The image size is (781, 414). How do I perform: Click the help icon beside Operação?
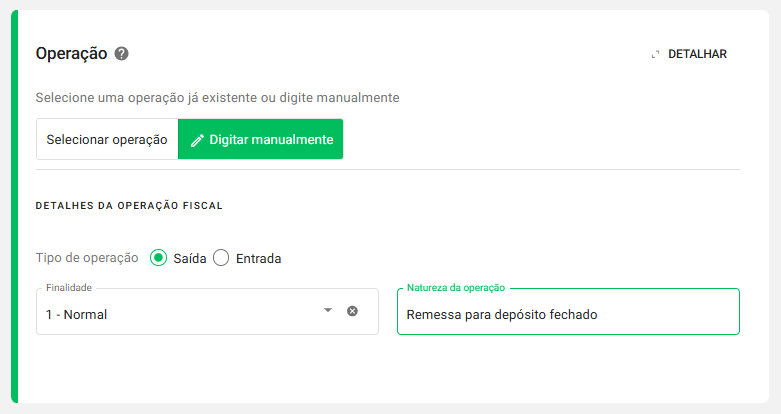[x=122, y=54]
